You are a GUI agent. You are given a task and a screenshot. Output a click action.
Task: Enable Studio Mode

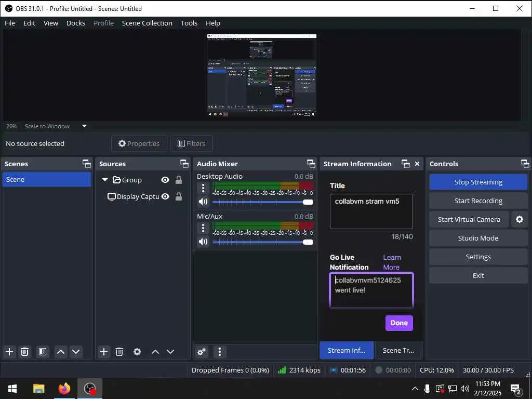click(478, 238)
